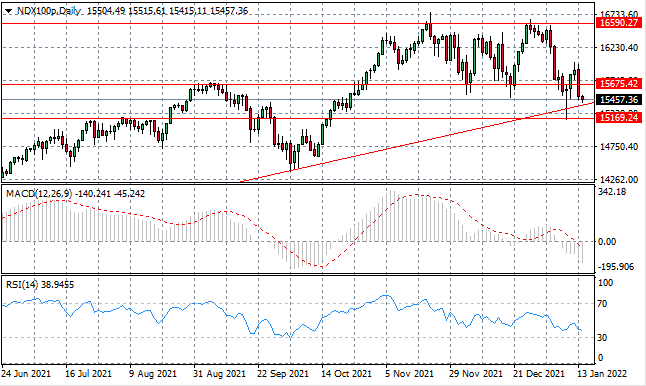Click the 9 Aug 2021 date label

pyautogui.click(x=153, y=374)
